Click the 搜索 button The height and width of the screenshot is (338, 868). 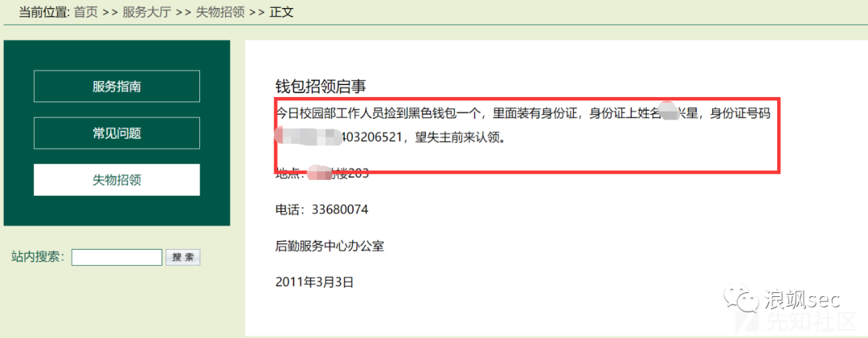[x=183, y=257]
